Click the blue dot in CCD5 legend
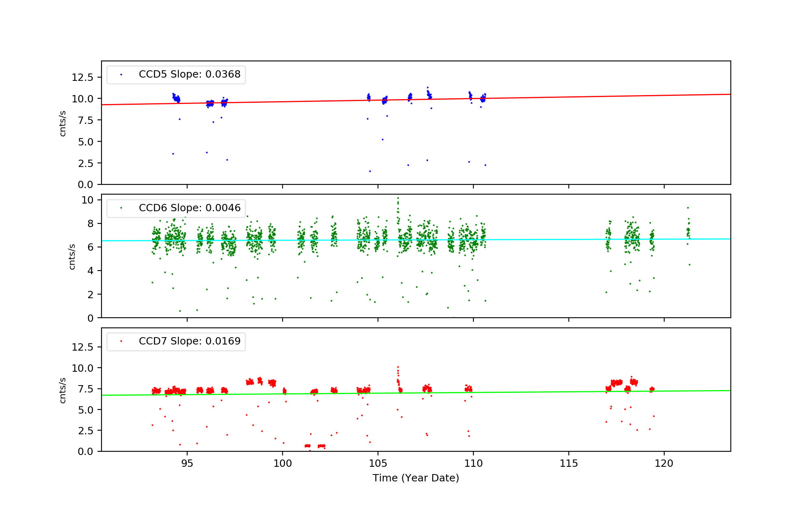Screen dimensions: 812x507 (x=121, y=75)
